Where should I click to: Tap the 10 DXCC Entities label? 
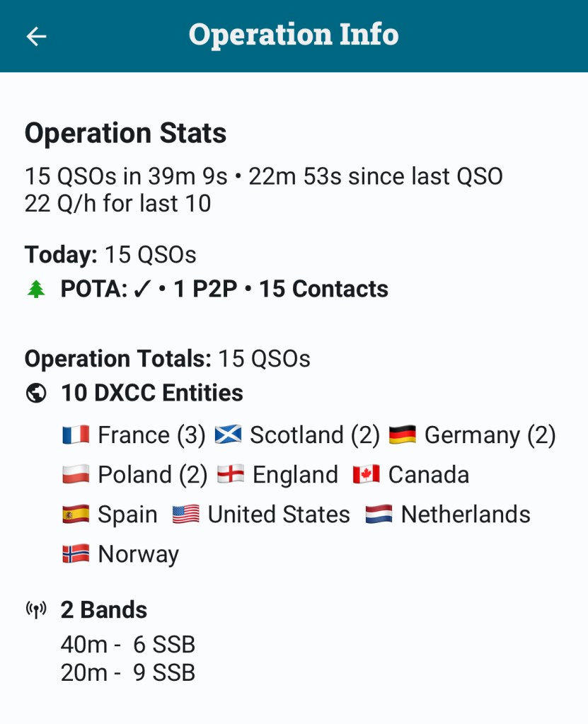click(x=152, y=393)
